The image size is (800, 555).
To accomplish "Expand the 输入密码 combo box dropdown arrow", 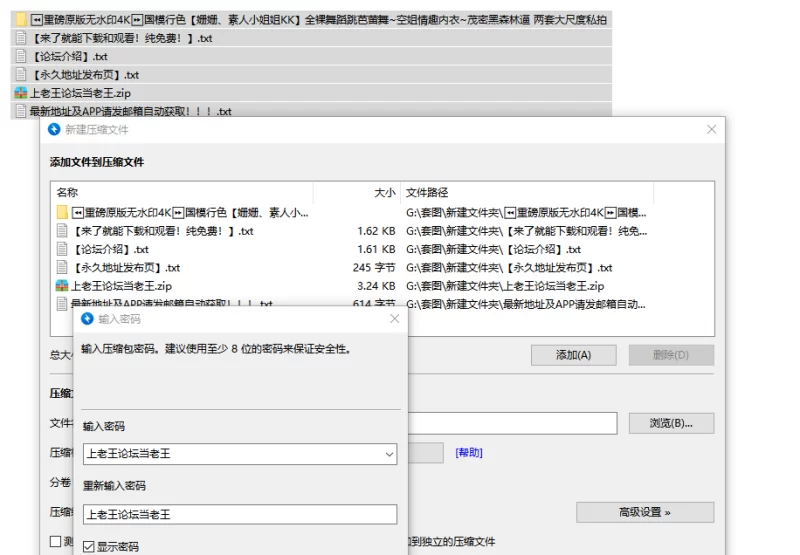I will coord(388,454).
